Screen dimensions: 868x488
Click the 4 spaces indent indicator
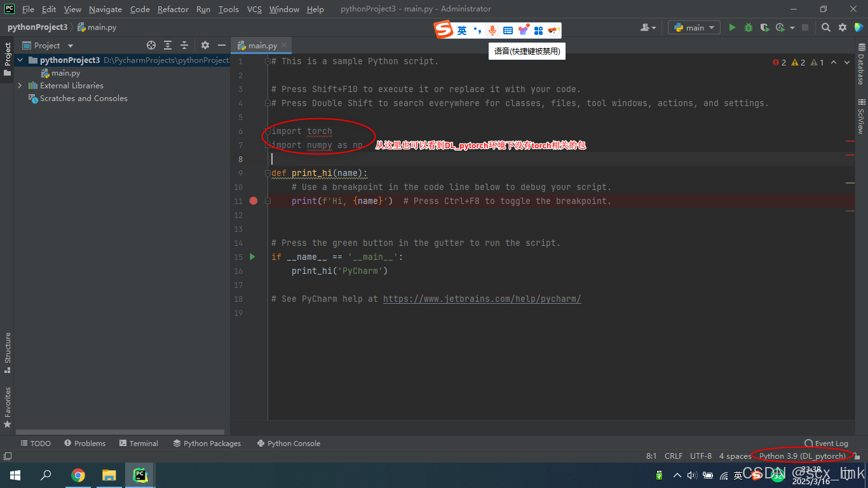735,456
